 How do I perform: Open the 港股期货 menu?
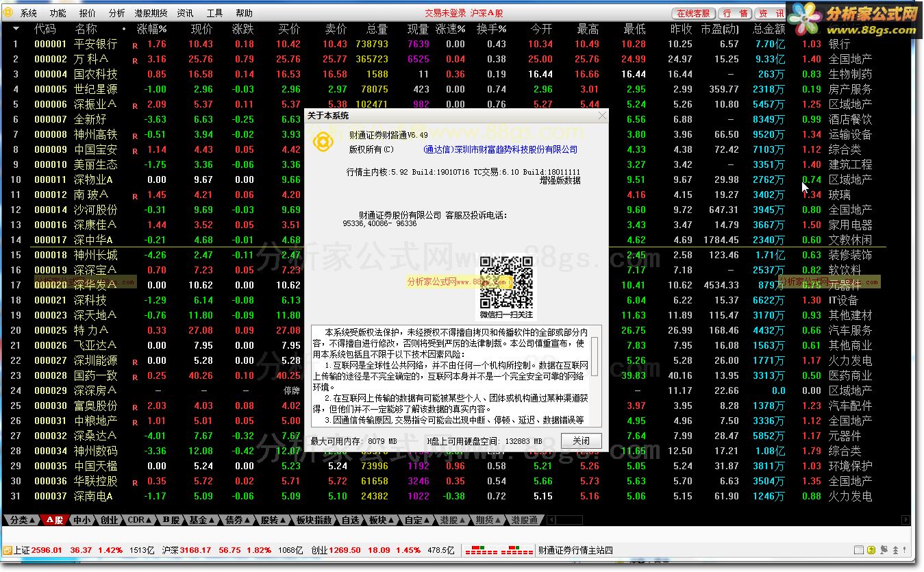click(151, 13)
